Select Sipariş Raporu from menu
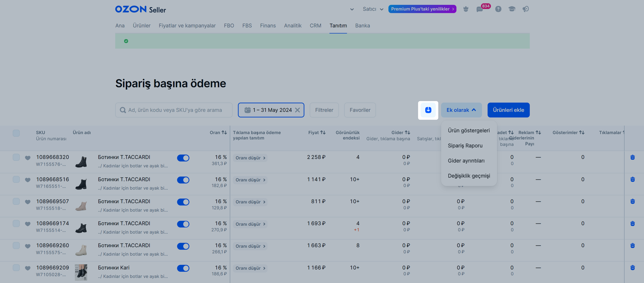644x283 pixels. [x=469, y=146]
